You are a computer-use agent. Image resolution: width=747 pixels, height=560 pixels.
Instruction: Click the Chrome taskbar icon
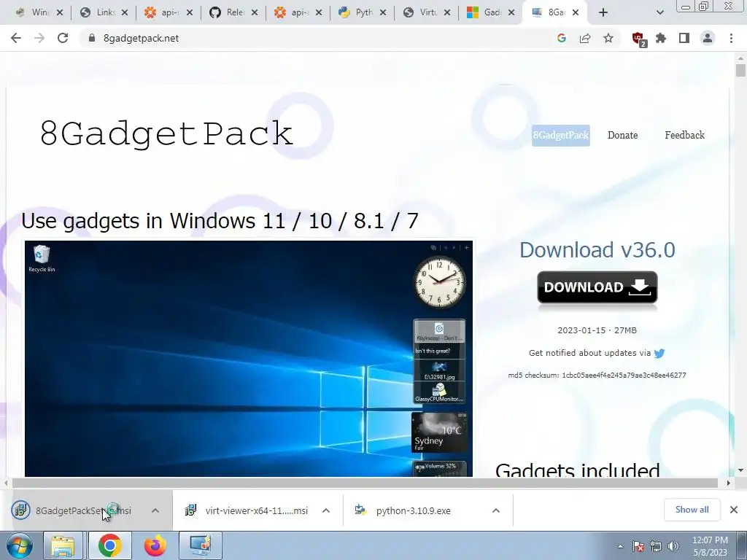point(109,545)
